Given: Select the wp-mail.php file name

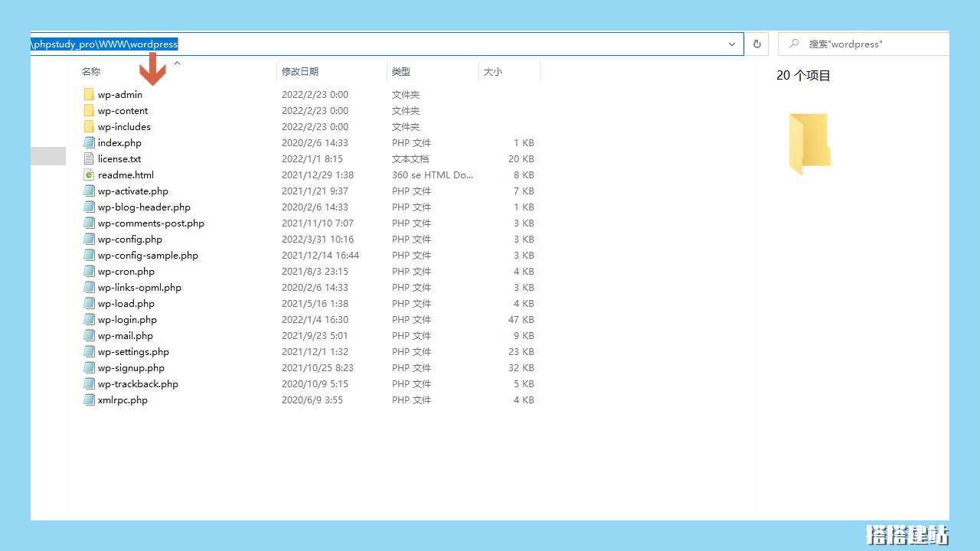Looking at the screenshot, I should [126, 336].
